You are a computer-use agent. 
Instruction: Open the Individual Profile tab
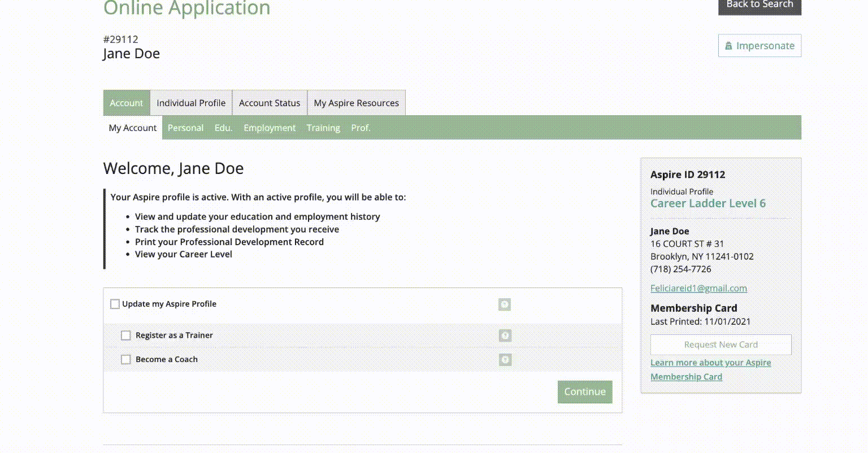coord(191,103)
